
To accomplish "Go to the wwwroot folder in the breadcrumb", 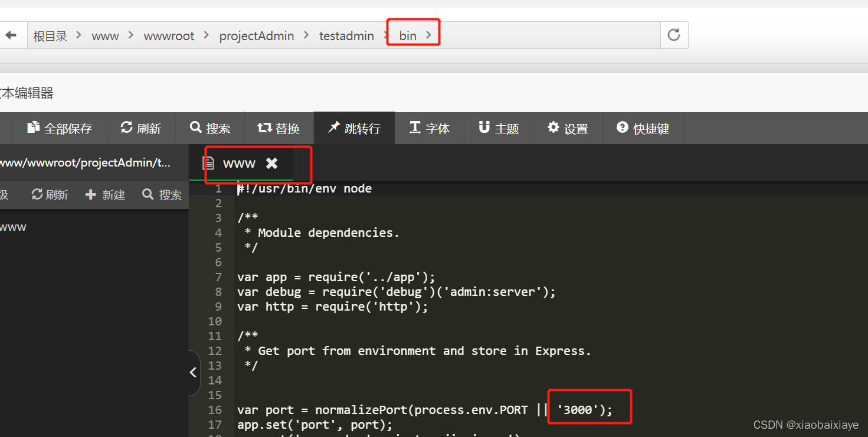I will pos(169,36).
